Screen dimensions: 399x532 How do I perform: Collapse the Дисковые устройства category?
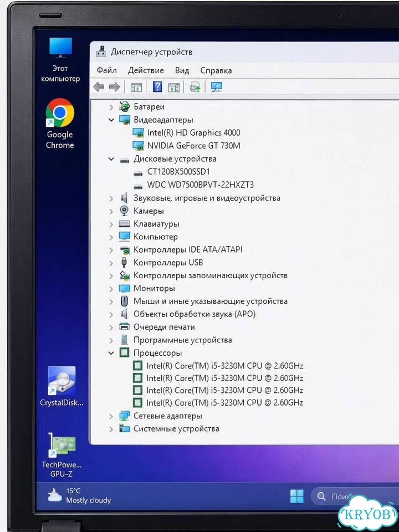pyautogui.click(x=111, y=159)
